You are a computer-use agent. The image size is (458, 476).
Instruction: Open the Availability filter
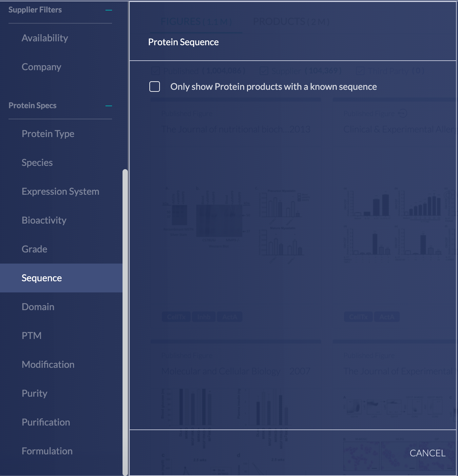pyautogui.click(x=45, y=38)
